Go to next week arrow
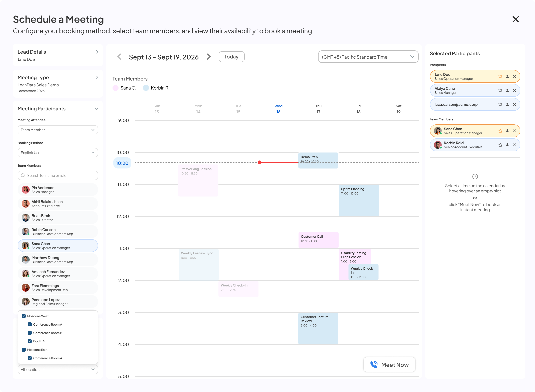The image size is (535, 392). [209, 57]
